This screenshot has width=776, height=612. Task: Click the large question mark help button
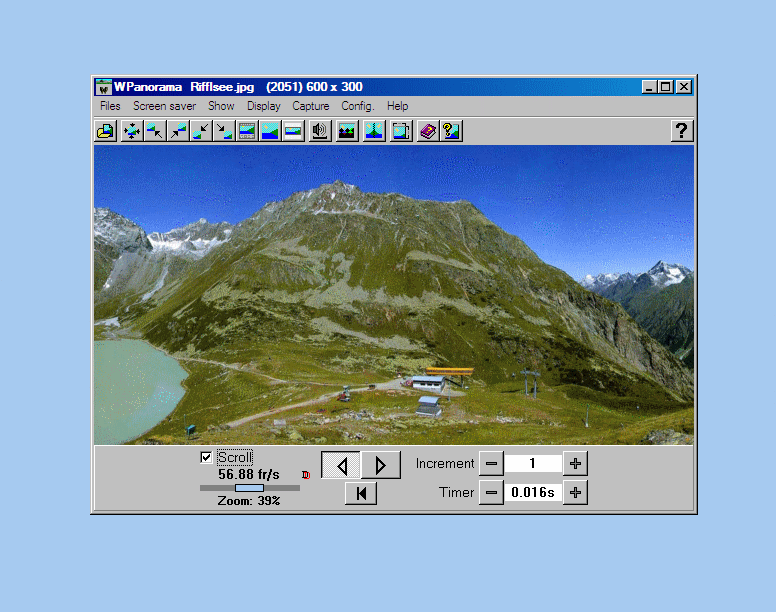point(682,131)
